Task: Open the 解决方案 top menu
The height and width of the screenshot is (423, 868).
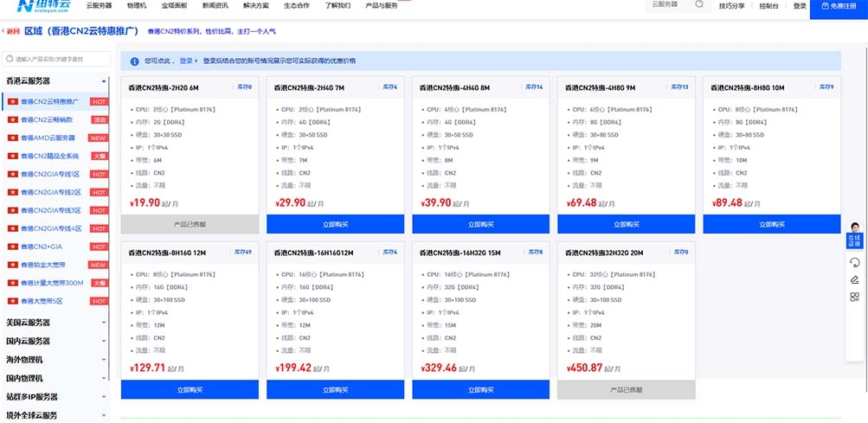Action: pos(256,5)
